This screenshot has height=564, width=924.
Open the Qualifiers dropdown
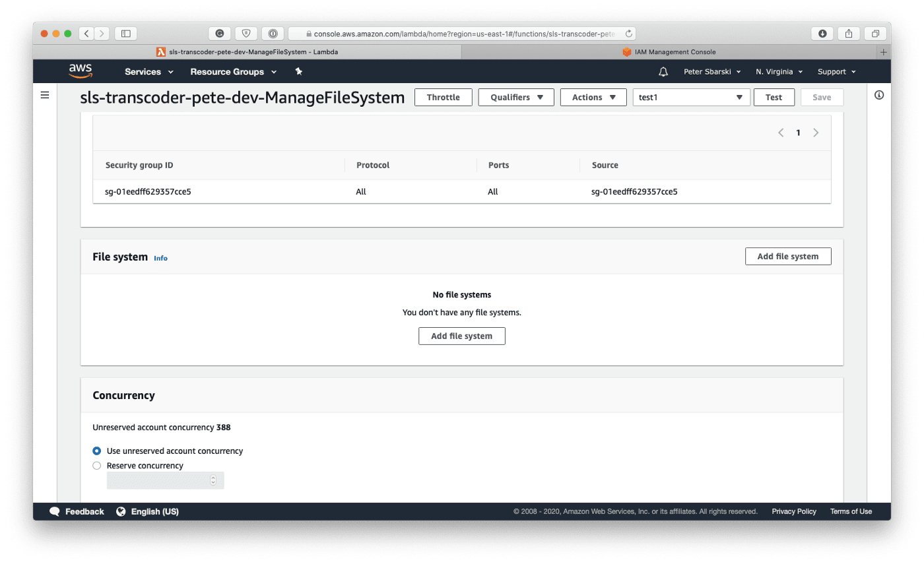tap(516, 97)
